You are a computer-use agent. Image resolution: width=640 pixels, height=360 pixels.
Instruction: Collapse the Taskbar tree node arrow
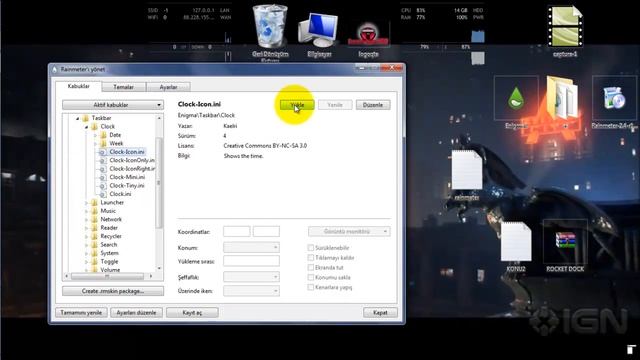click(78, 118)
